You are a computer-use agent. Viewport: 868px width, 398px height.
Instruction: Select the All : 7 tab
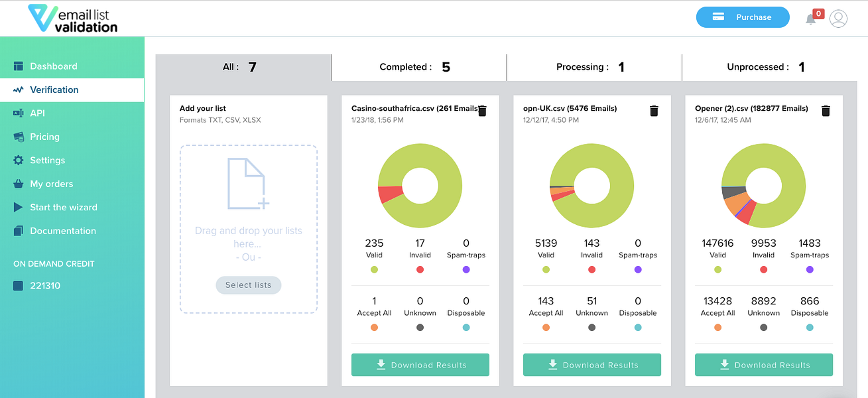[243, 67]
